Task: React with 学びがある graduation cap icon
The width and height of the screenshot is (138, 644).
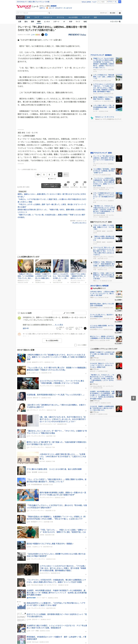Action: (66, 185)
